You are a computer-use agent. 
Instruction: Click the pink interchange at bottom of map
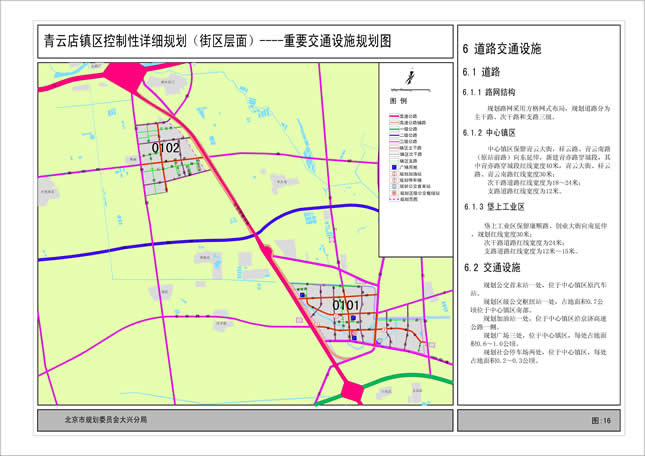point(353,391)
